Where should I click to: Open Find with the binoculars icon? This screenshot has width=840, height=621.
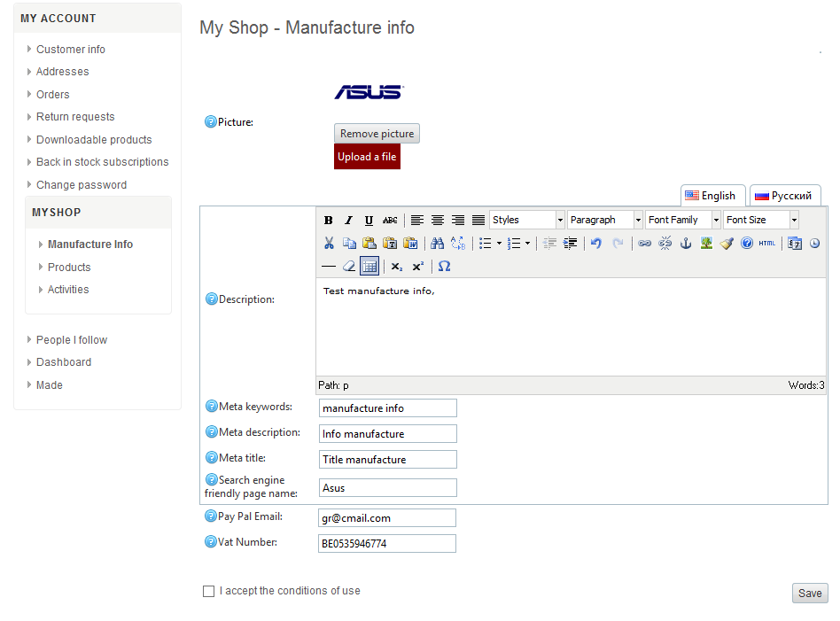[437, 244]
